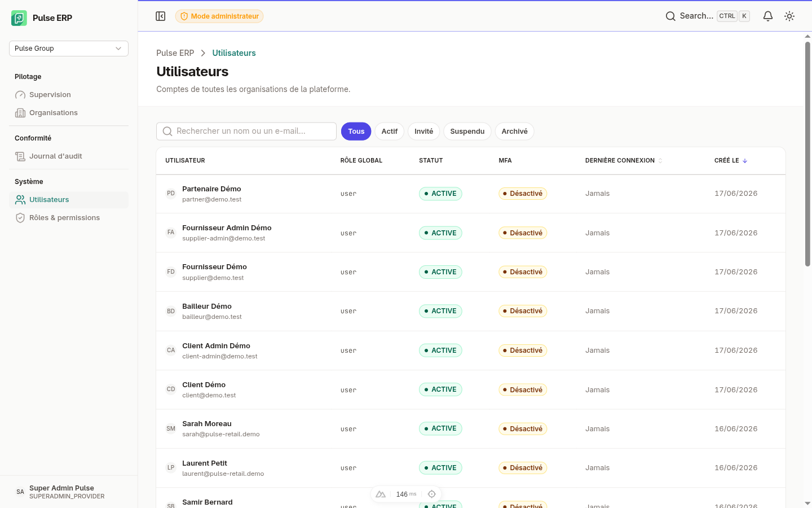Click the Rôle global column header

coord(361,161)
